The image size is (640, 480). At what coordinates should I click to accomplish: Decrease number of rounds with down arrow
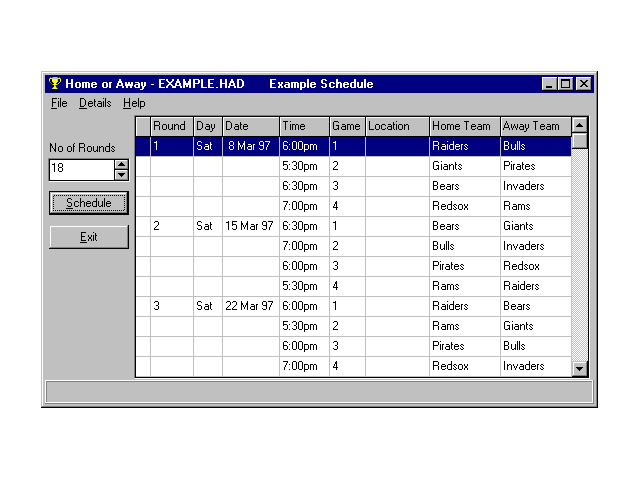122,175
